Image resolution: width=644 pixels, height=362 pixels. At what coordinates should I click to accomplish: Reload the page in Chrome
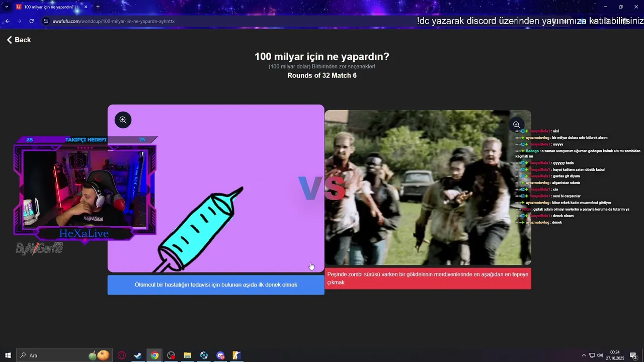pos(32,21)
